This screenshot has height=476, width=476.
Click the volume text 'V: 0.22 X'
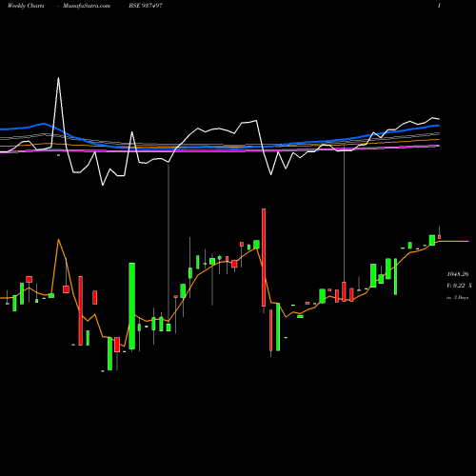point(459,286)
